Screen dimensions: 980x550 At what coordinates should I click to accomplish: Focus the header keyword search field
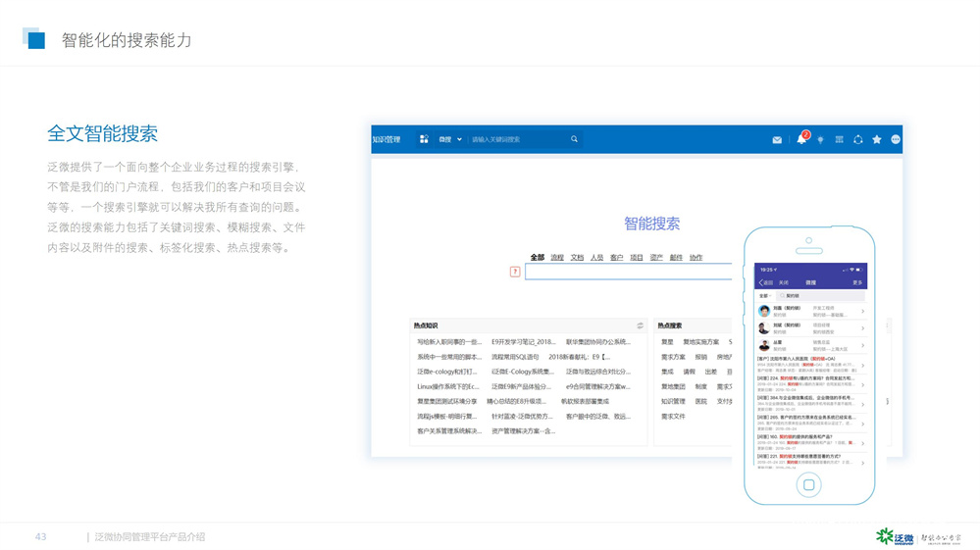pos(519,139)
